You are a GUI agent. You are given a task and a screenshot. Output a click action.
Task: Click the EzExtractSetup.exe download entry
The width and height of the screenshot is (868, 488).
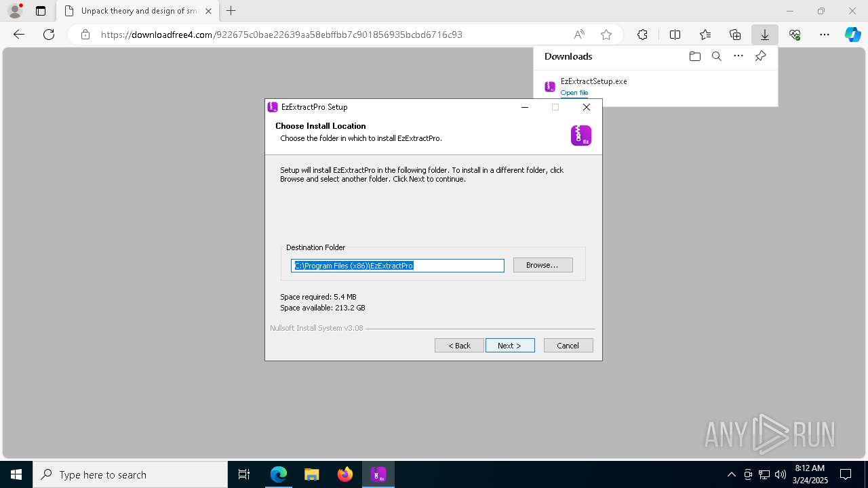pos(656,86)
